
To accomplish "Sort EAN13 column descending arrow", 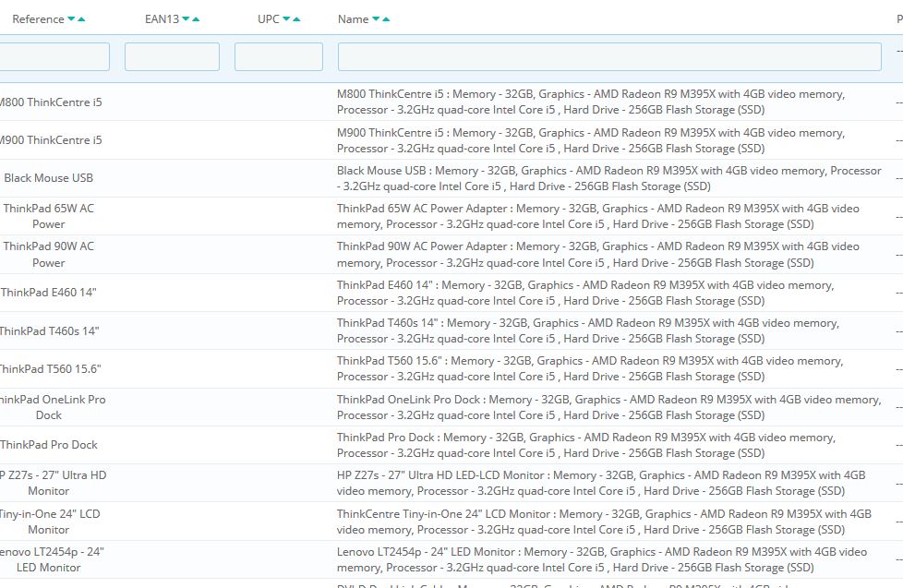I will [186, 19].
